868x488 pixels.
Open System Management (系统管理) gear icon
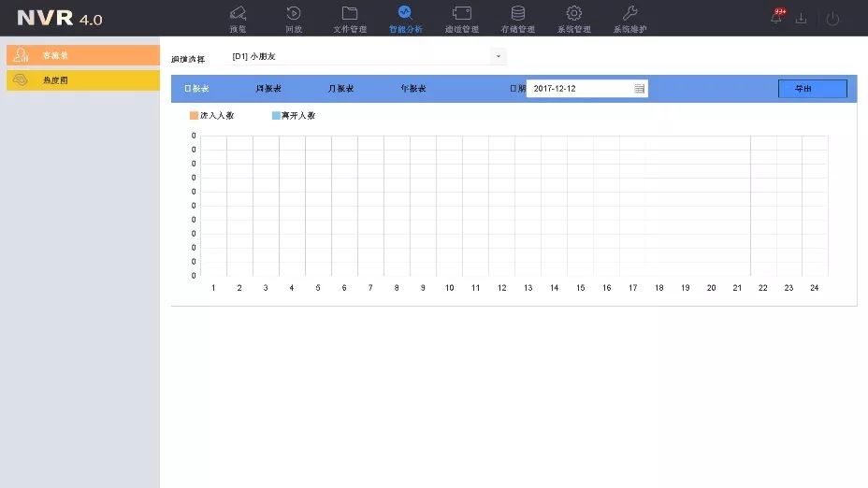[574, 14]
